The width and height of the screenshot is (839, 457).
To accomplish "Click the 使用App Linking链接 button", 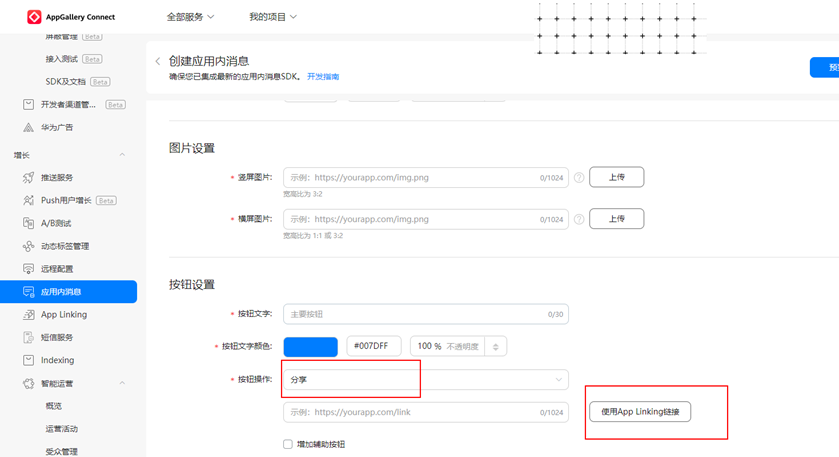I will pos(640,411).
